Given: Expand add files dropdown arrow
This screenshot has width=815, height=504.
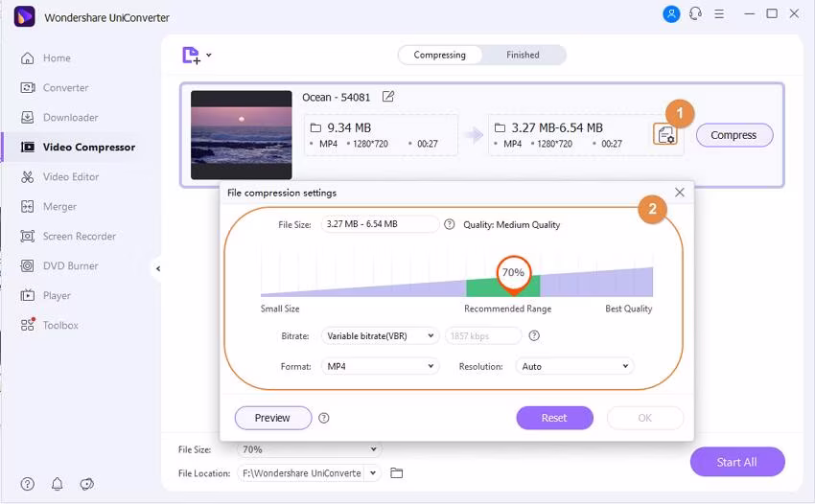Looking at the screenshot, I should coord(208,55).
